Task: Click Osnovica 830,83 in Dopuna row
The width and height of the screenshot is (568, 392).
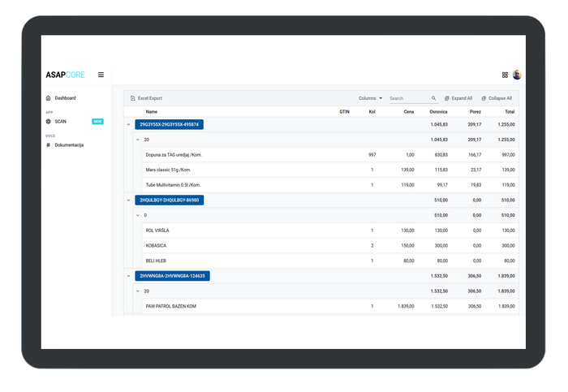Action: tap(441, 155)
